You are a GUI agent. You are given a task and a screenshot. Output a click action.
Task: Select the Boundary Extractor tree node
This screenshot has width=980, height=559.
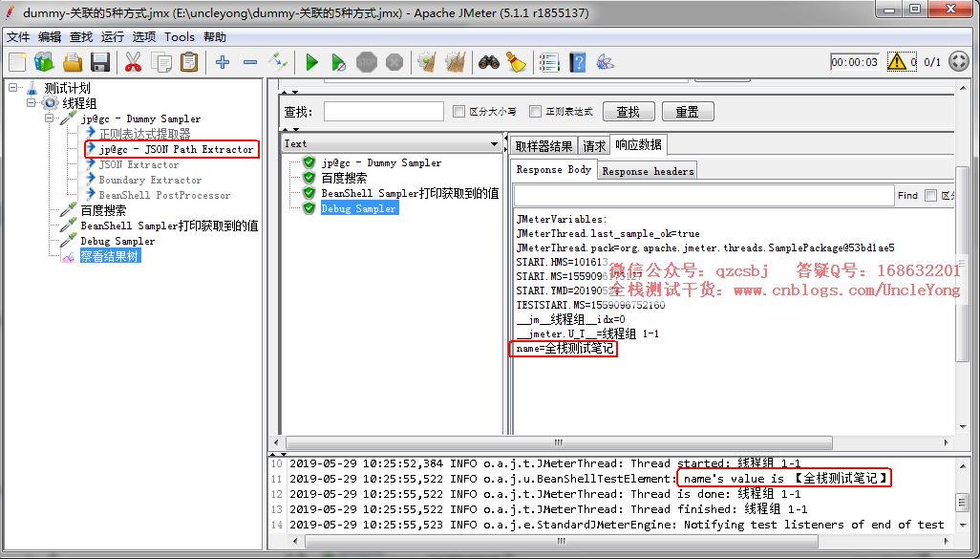tap(150, 180)
